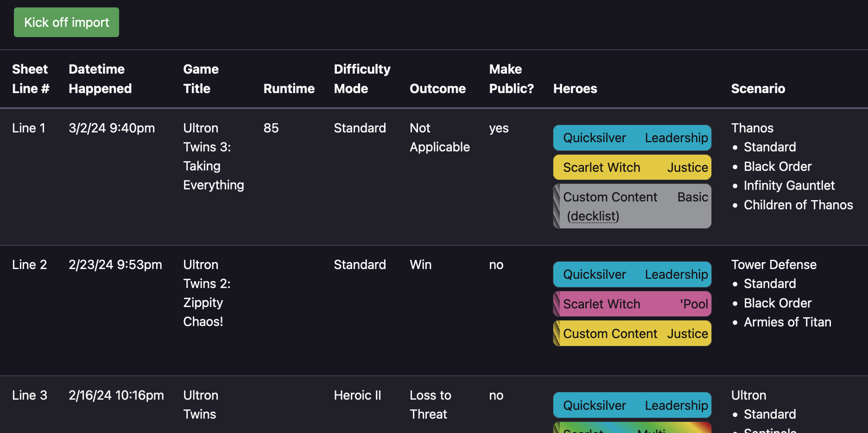Click the rainbow Scarlet Witch Multi badge
The width and height of the screenshot is (868, 433).
tap(632, 430)
